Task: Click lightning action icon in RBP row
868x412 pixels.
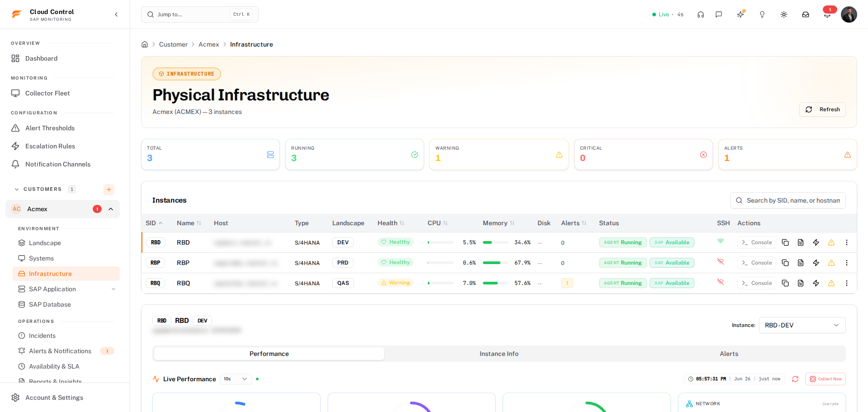Action: click(816, 263)
